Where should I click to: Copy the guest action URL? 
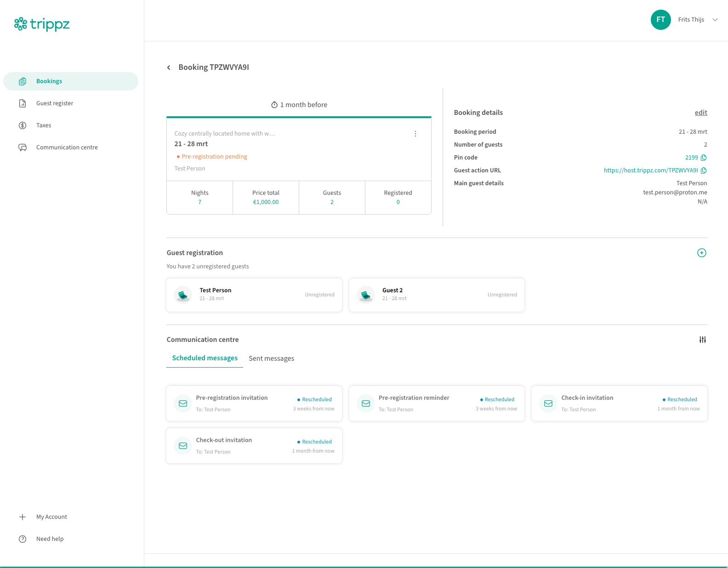click(704, 170)
